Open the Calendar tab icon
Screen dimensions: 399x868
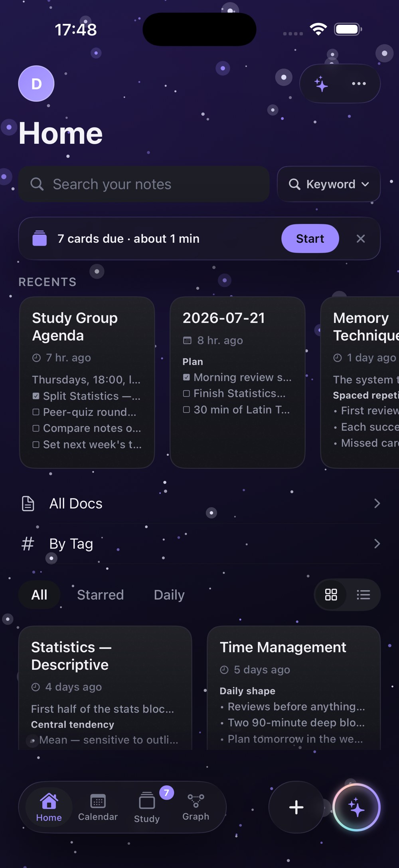[x=98, y=807]
